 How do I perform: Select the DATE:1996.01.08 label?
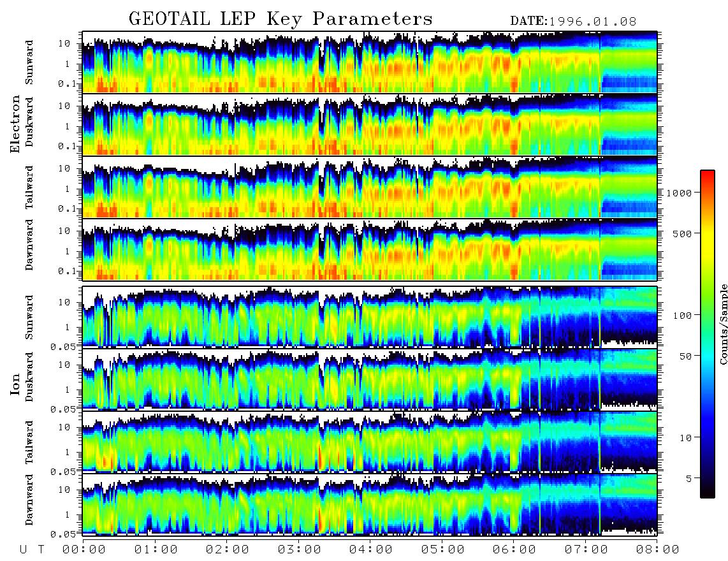coord(573,21)
